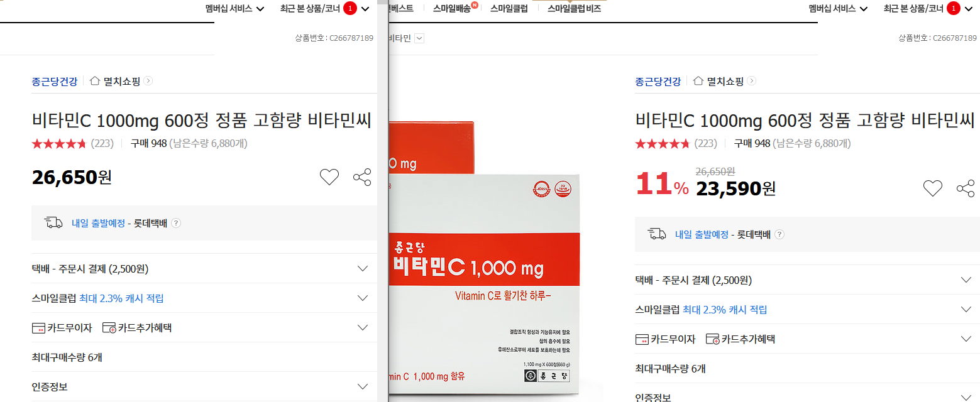This screenshot has width=980, height=402.
Task: Click the 카드추가혜택 card icon on discounted page
Action: coord(712,339)
